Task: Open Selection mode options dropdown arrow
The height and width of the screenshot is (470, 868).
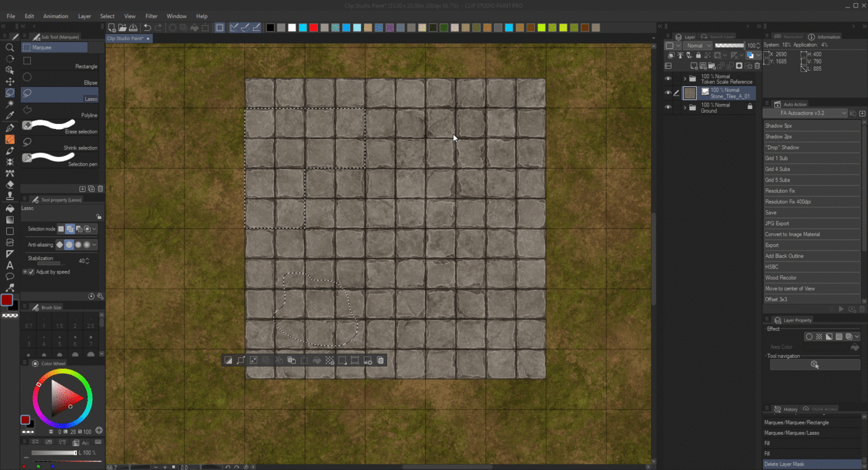Action: coord(94,229)
